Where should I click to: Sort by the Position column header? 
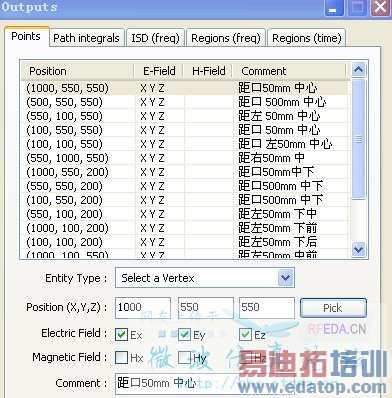(x=77, y=71)
